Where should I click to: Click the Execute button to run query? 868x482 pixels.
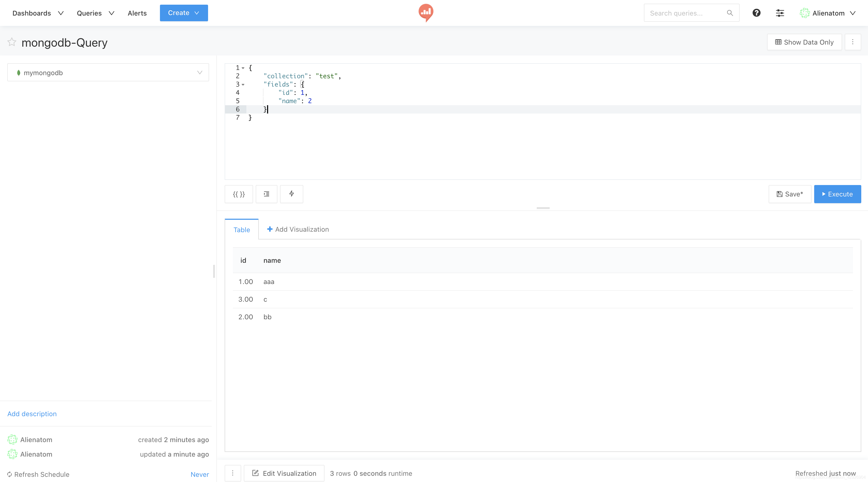(838, 194)
